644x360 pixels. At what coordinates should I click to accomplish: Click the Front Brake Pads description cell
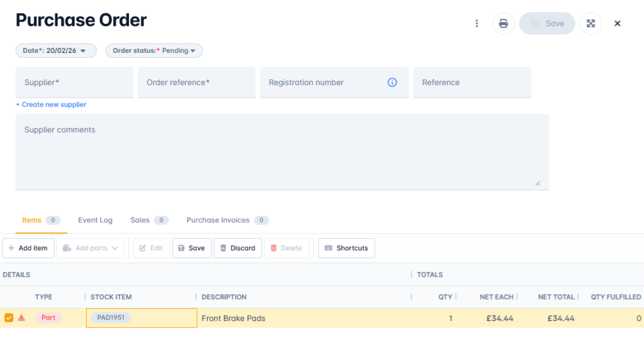304,318
